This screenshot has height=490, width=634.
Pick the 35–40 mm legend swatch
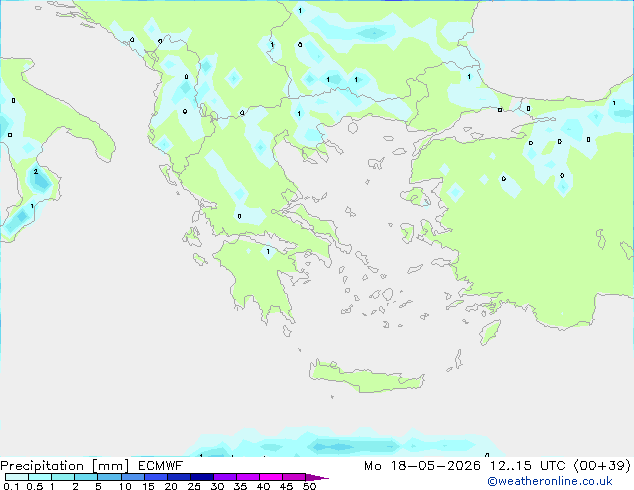tap(248, 477)
